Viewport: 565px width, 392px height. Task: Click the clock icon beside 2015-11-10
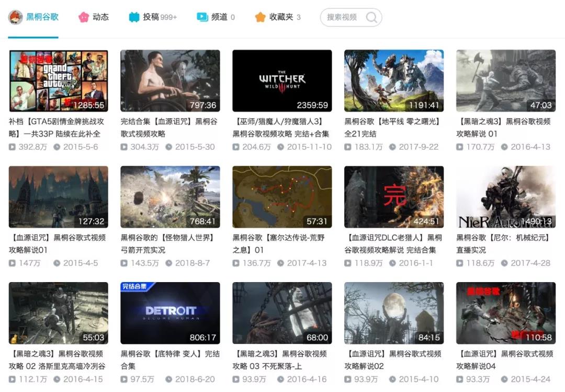click(x=281, y=147)
